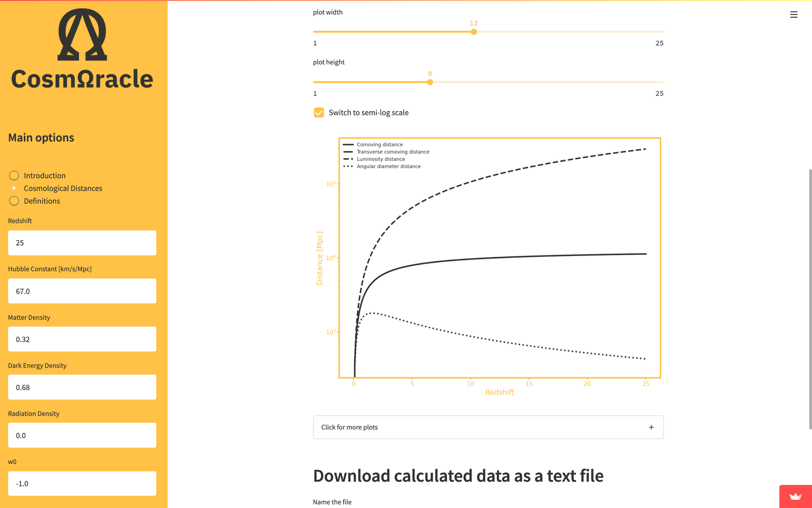
Task: Click the Radiation Density input field
Action: pos(82,435)
